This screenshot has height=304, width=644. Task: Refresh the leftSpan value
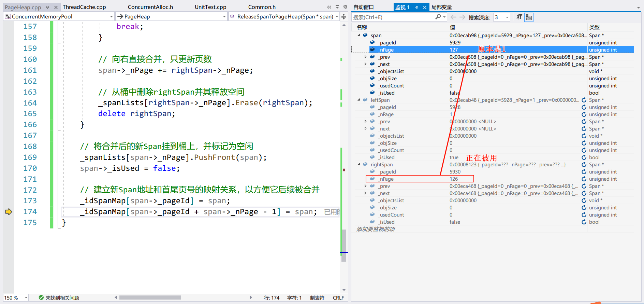point(584,100)
